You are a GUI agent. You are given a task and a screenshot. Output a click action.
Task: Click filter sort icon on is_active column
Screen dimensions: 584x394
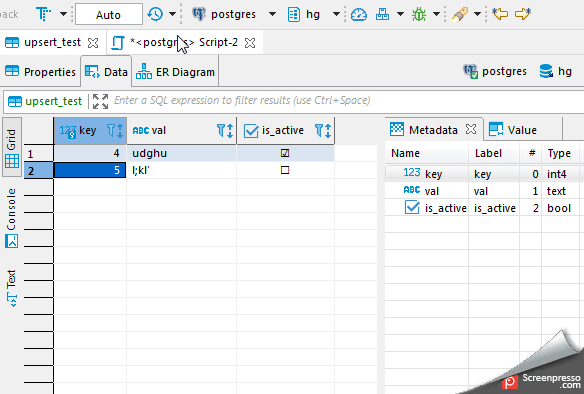(323, 131)
